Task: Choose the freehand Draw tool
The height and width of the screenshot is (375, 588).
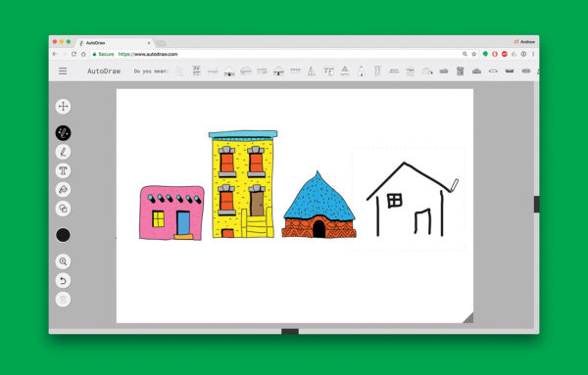Action: point(63,152)
